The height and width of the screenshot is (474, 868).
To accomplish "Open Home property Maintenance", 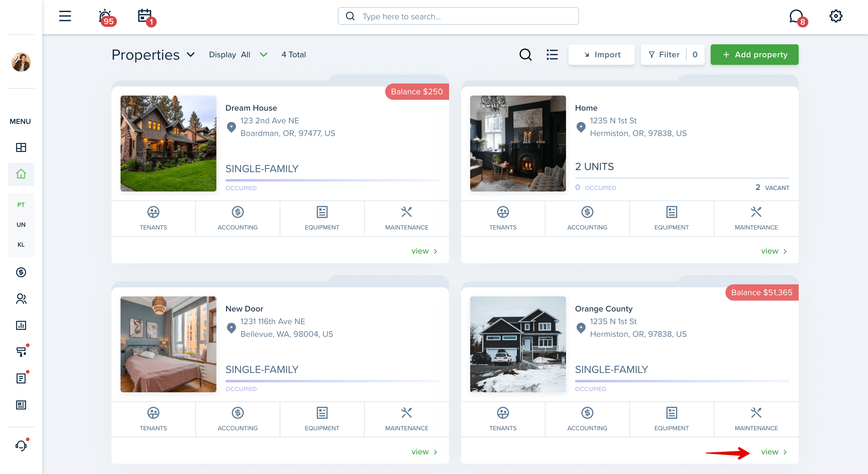I will [x=756, y=219].
